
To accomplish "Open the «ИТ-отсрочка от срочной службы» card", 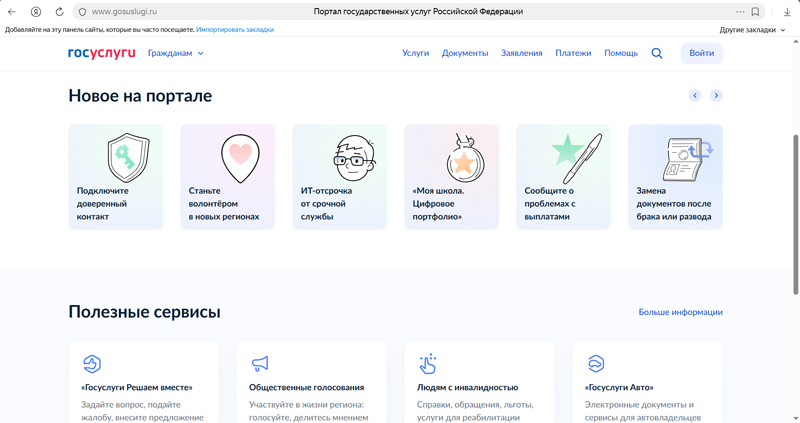I will [x=339, y=177].
